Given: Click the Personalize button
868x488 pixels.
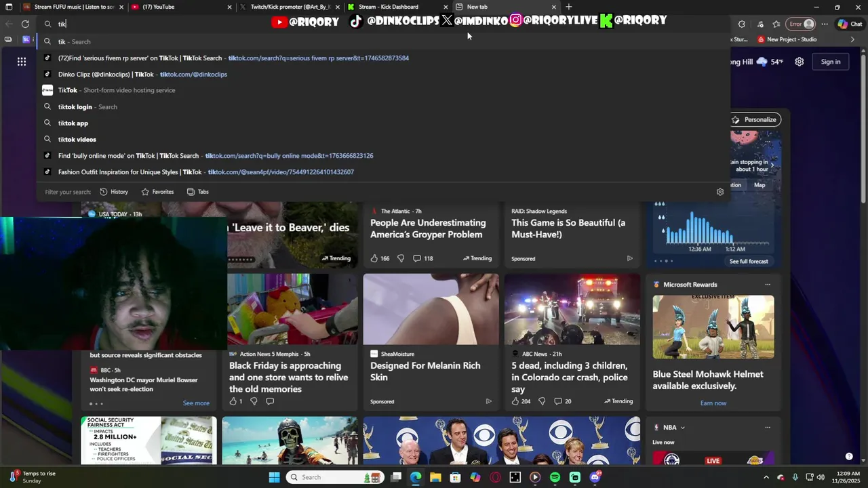Looking at the screenshot, I should tap(754, 119).
